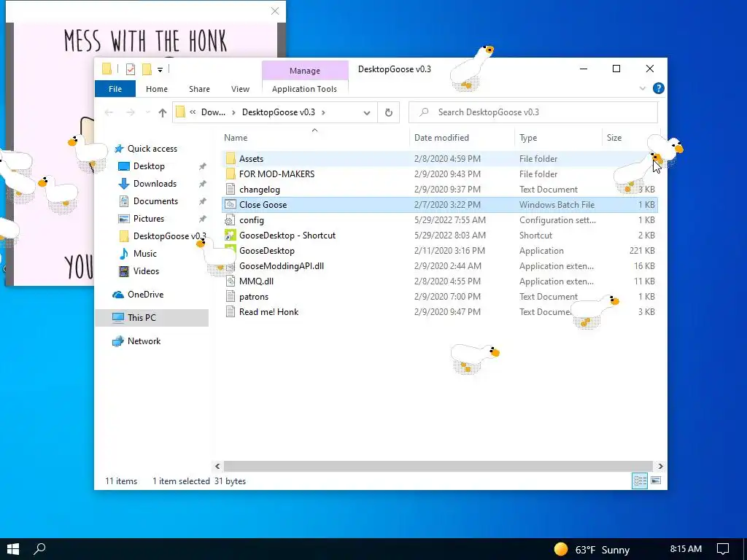Open Network in the navigation pane
This screenshot has width=747, height=560.
click(144, 341)
